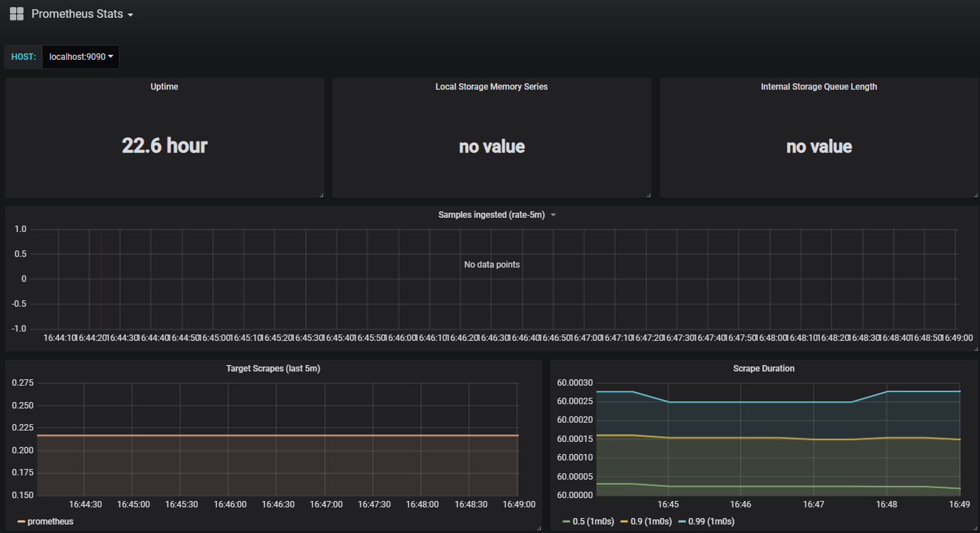Open Target Scrapes (last 5m) panel title

[273, 369]
